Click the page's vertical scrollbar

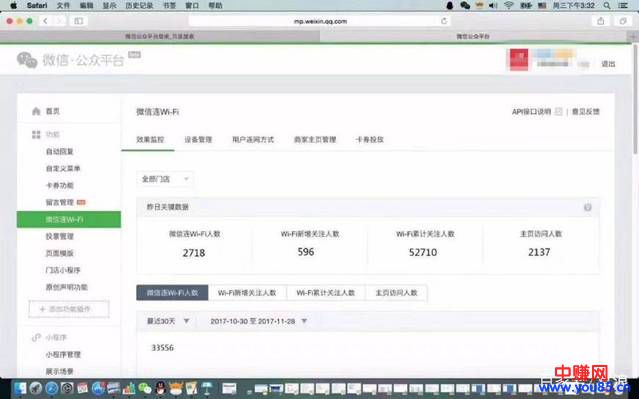635,98
